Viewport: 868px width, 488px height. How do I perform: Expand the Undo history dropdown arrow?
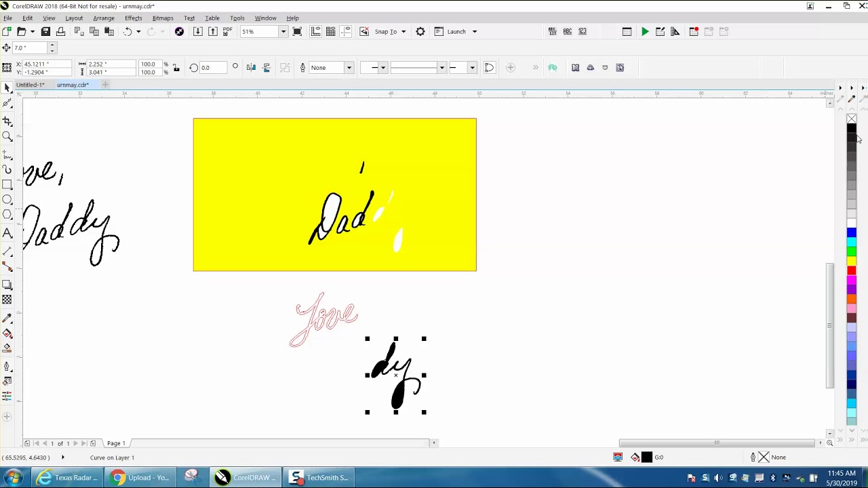[138, 31]
